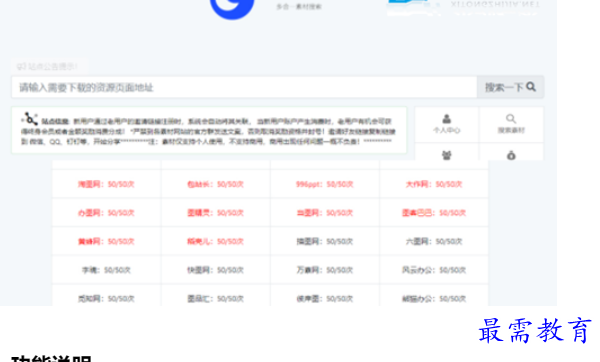Viewport: 600px width, 362px height.
Task: Click the 搜索一下 search button
Action: [x=510, y=87]
